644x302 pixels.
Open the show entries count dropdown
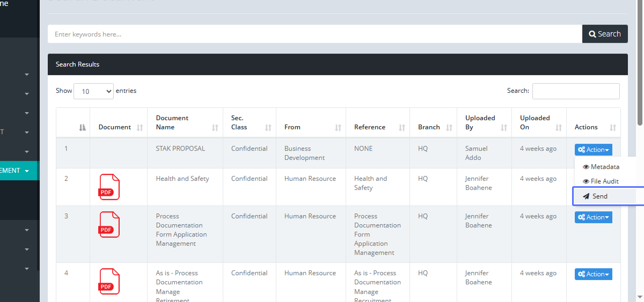(93, 91)
